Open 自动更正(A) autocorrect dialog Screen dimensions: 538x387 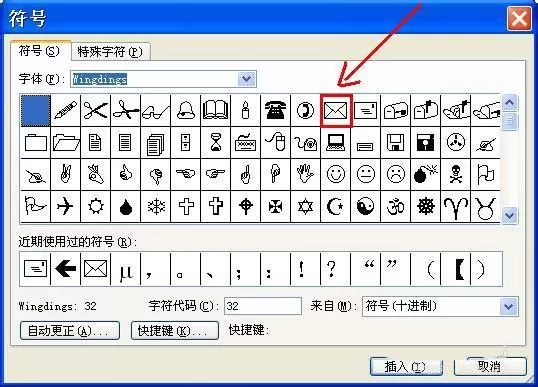click(x=70, y=331)
